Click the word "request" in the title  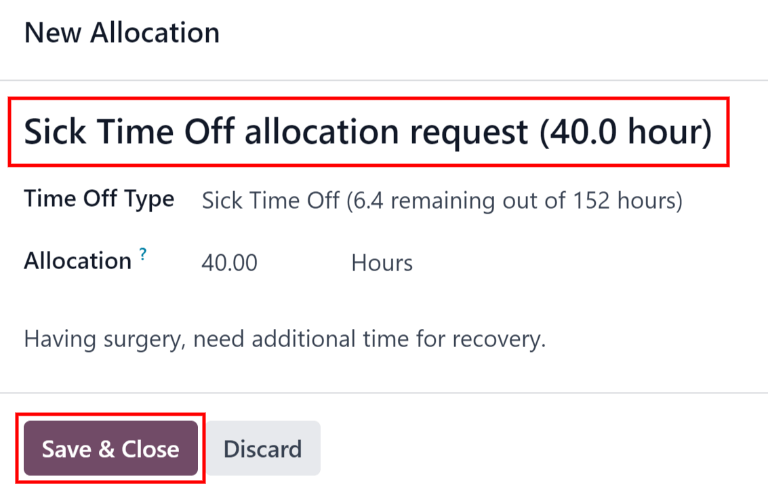[x=464, y=131]
